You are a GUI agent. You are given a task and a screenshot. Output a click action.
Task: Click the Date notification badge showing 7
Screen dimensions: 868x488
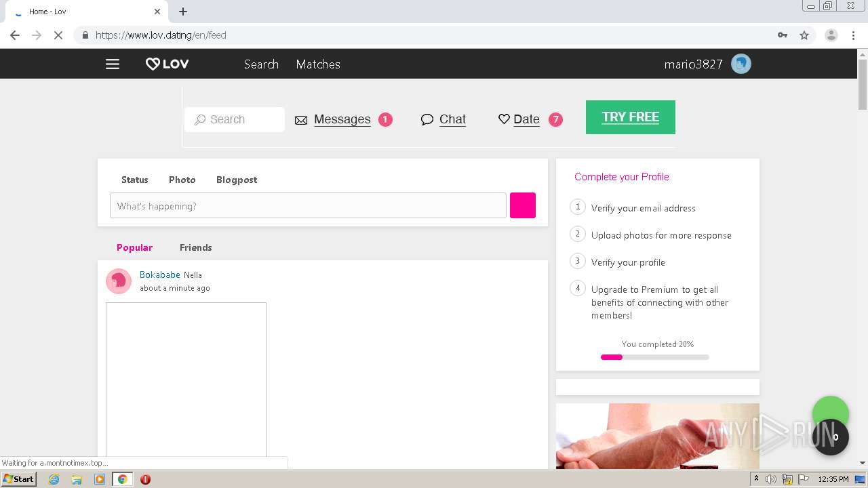click(555, 119)
